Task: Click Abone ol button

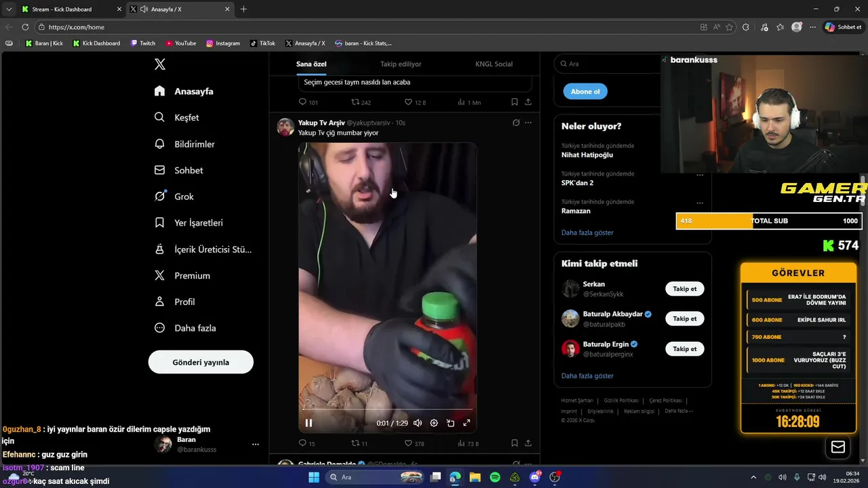Action: click(585, 91)
